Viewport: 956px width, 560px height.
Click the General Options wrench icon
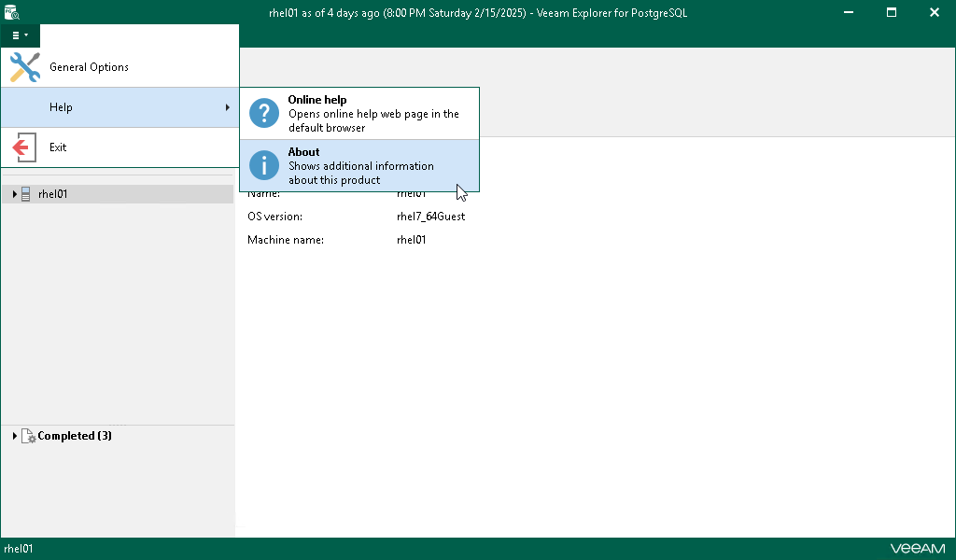25,67
